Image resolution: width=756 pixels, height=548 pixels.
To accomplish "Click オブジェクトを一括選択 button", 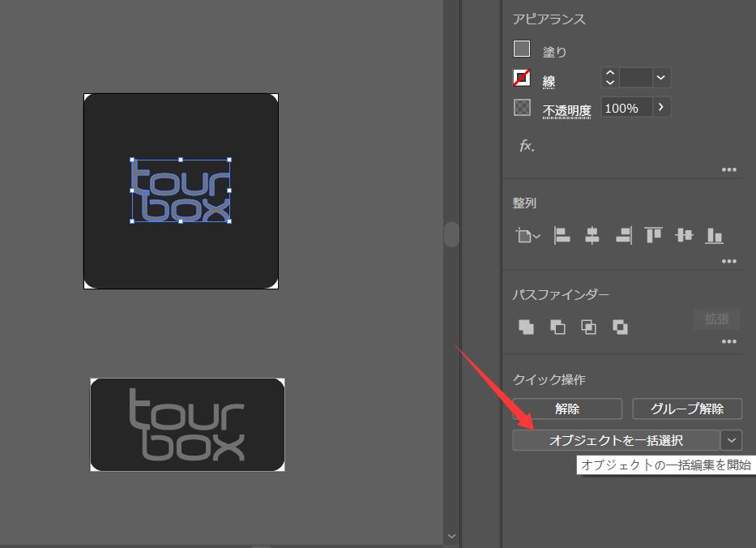I will pyautogui.click(x=616, y=440).
